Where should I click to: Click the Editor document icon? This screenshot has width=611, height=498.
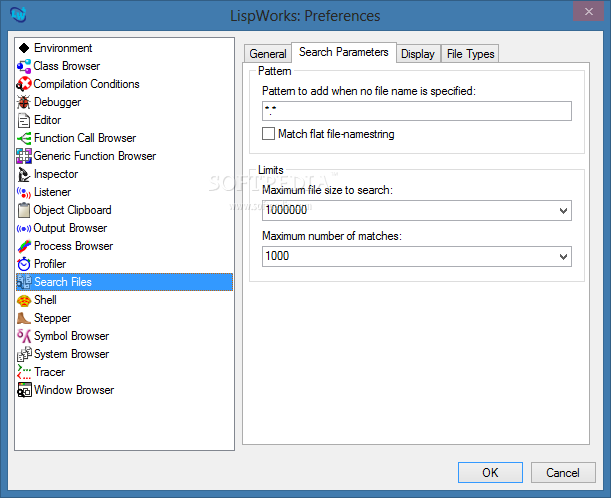click(24, 120)
